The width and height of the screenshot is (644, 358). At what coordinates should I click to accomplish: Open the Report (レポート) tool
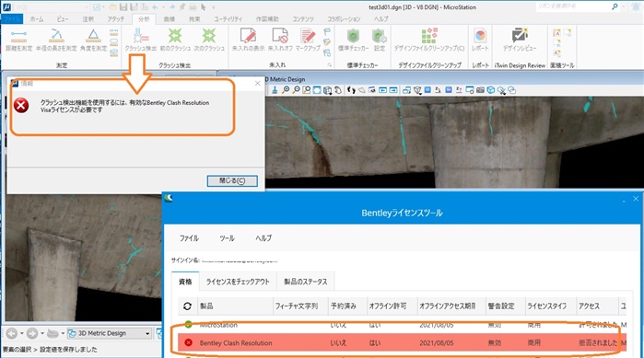(480, 40)
